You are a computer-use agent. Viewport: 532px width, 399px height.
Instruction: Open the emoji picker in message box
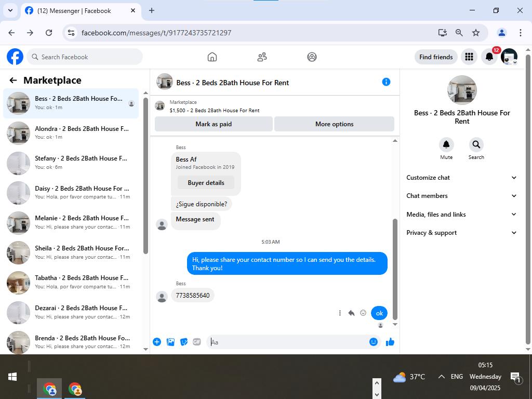pyautogui.click(x=373, y=342)
